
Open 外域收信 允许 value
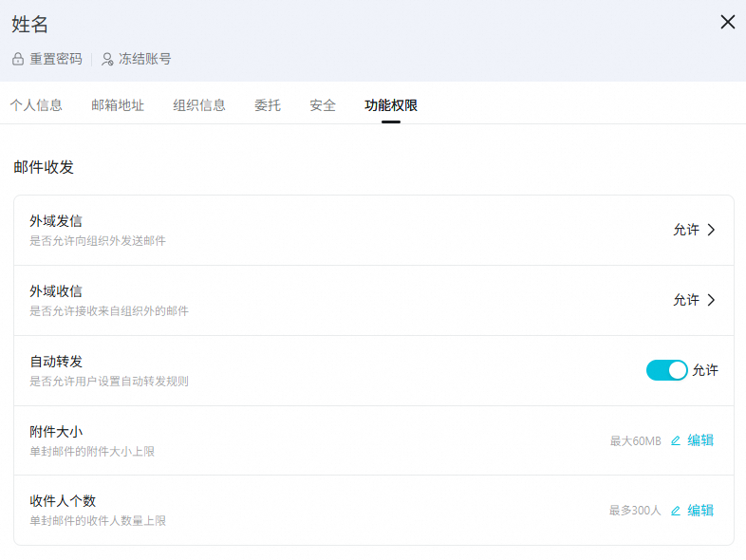pos(686,300)
